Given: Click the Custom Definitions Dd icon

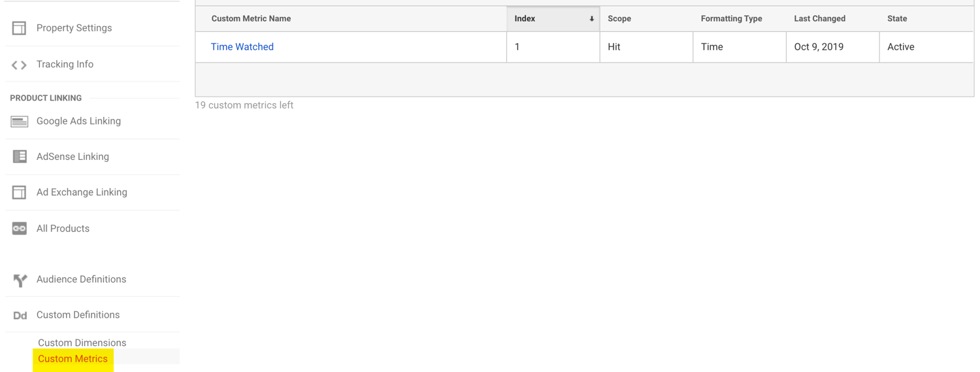Looking at the screenshot, I should coord(20,315).
